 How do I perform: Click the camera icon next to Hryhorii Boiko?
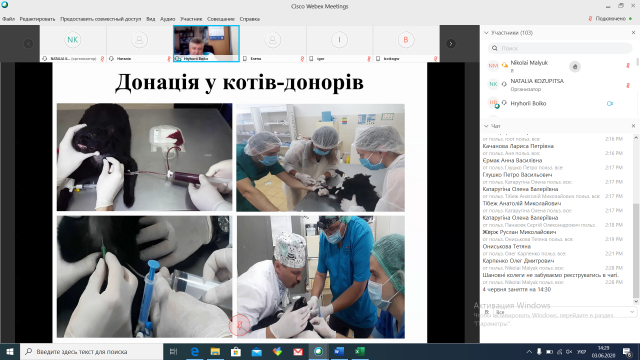click(609, 104)
